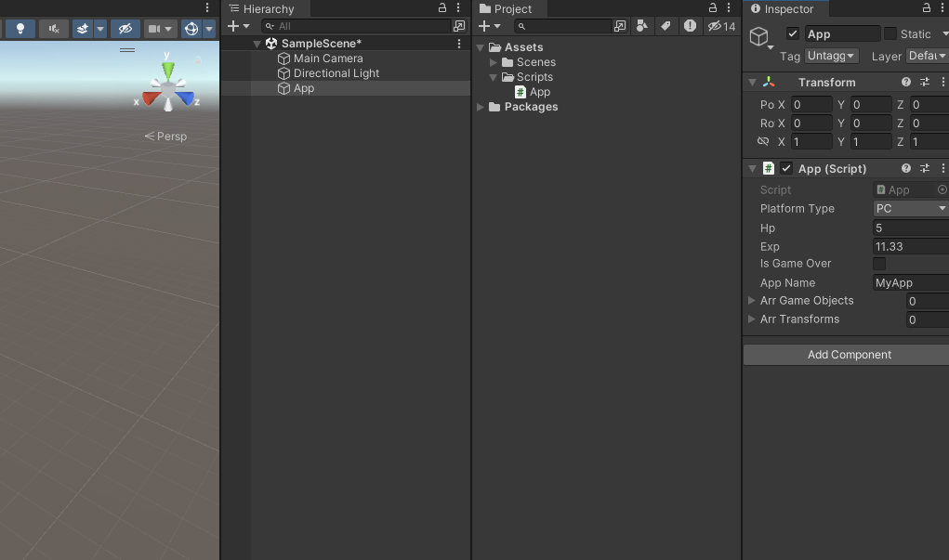Open Hierarchy panel more options menu

458,7
